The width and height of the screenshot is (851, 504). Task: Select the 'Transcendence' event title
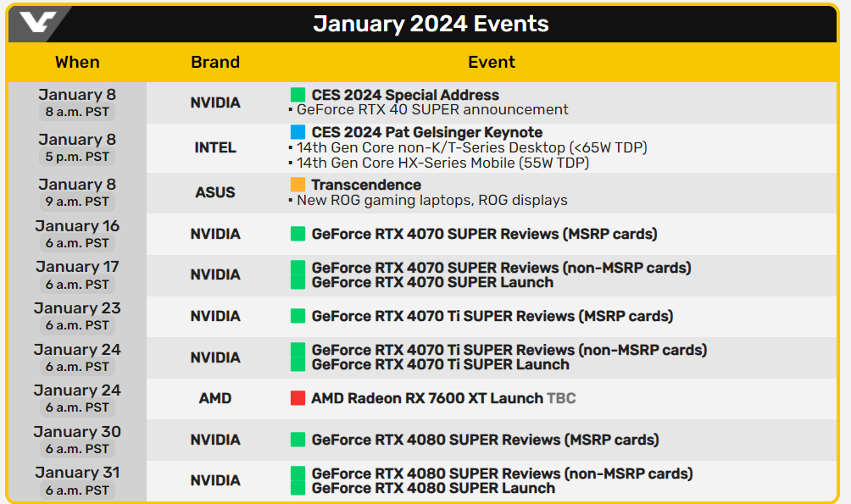tap(366, 185)
